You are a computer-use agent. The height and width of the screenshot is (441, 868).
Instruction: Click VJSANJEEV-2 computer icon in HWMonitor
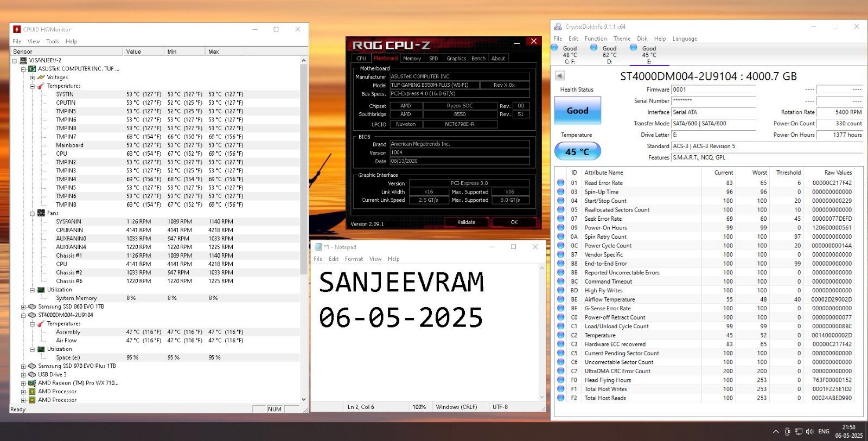[x=23, y=60]
